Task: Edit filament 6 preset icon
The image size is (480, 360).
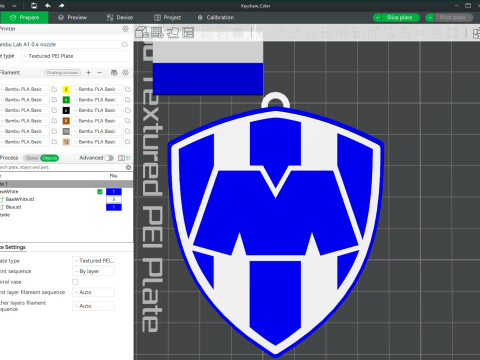Action: tap(128, 110)
